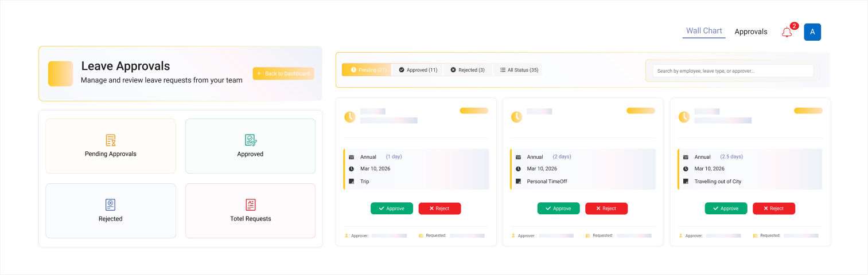Approve the Travelling out of City request
Viewport: 868px width, 275px height.
click(726, 209)
